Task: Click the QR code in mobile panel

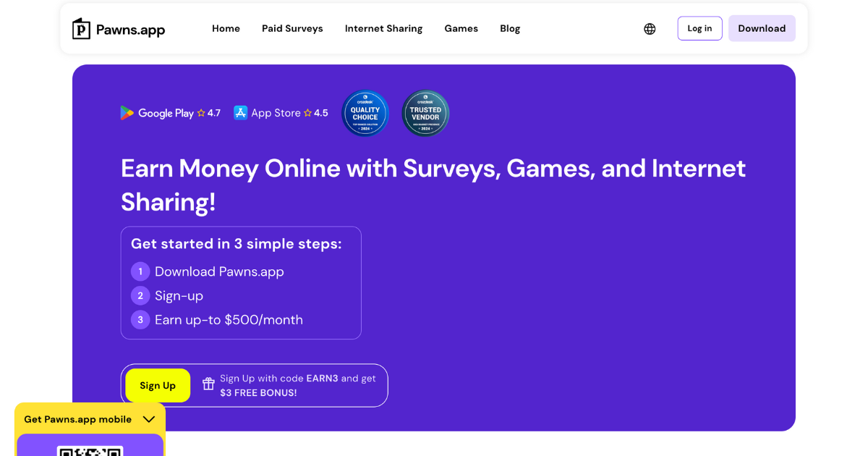Action: point(90,450)
